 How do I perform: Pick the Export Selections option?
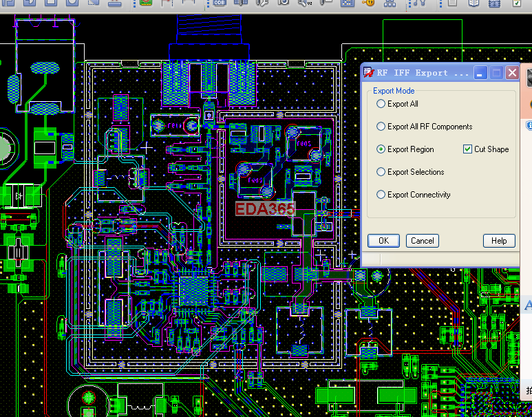pos(381,172)
